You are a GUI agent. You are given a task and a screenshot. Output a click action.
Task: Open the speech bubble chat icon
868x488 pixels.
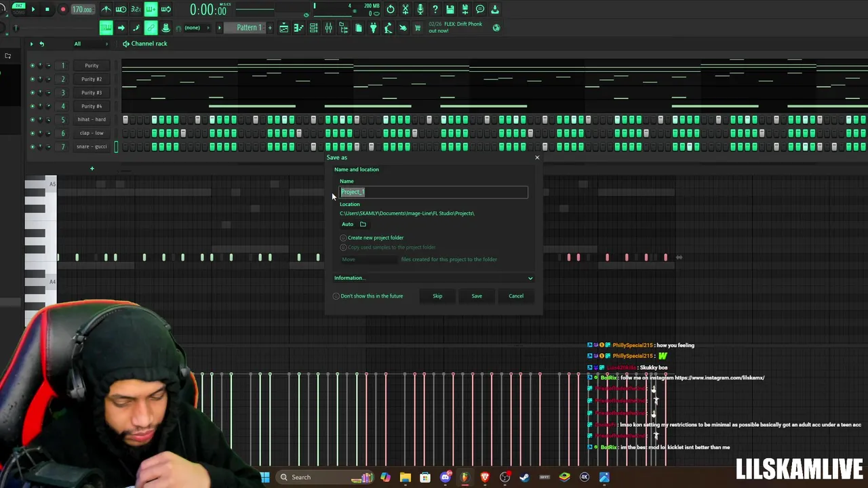(479, 9)
